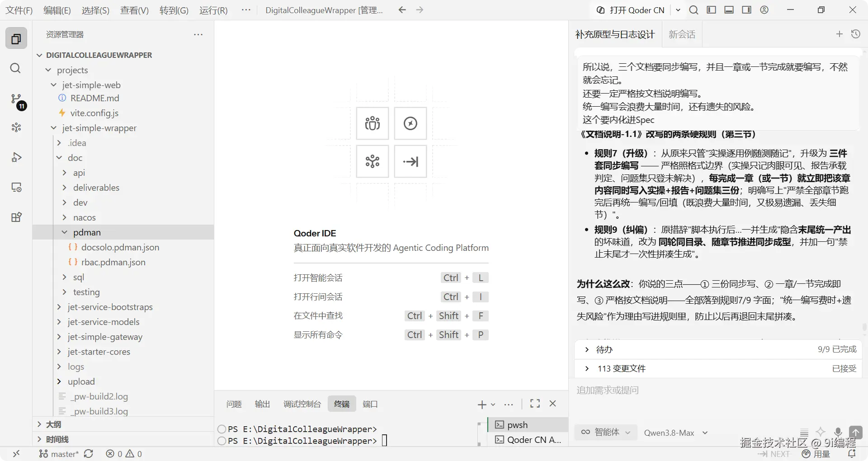Open the 智能体 mode dropdown
868x461 pixels.
(x=605, y=432)
